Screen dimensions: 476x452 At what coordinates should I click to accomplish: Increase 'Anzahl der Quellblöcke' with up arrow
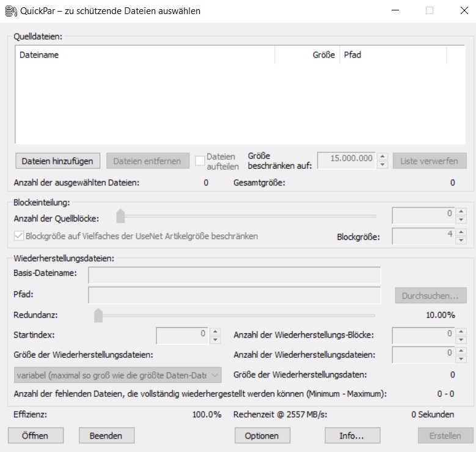pyautogui.click(x=461, y=212)
